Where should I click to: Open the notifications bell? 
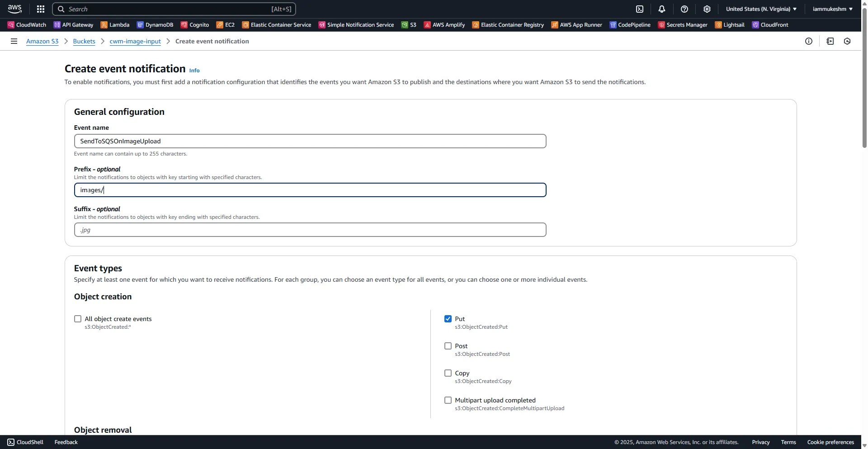661,9
